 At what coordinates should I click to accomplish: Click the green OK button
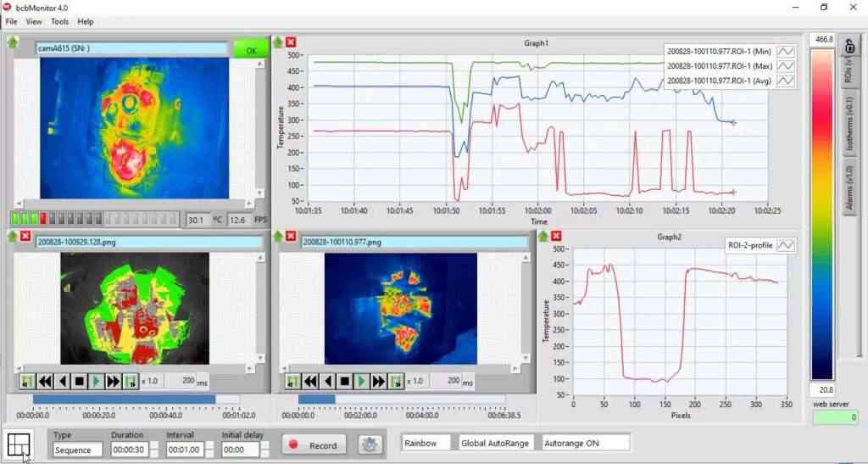tap(250, 50)
